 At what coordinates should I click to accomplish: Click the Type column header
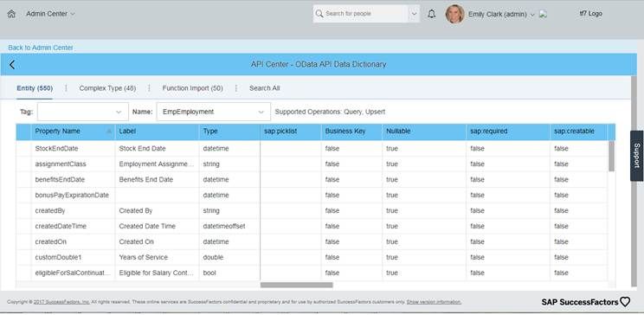pyautogui.click(x=229, y=132)
